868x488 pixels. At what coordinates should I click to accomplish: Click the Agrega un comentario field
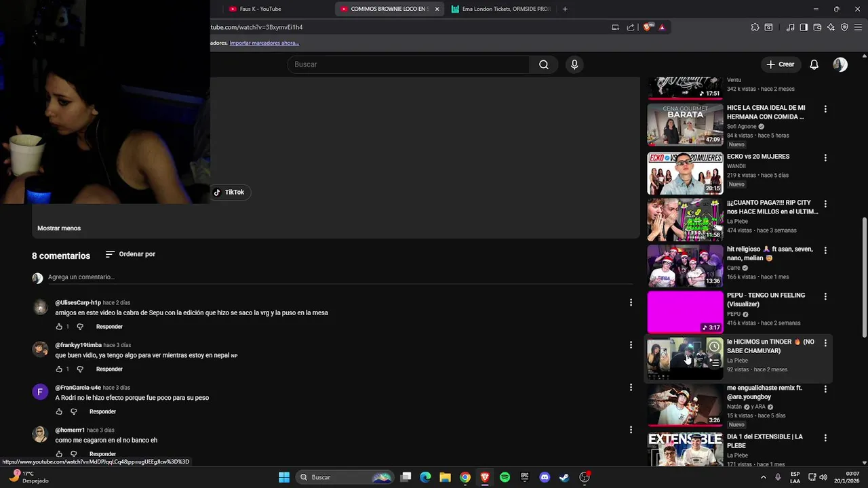[x=339, y=277]
